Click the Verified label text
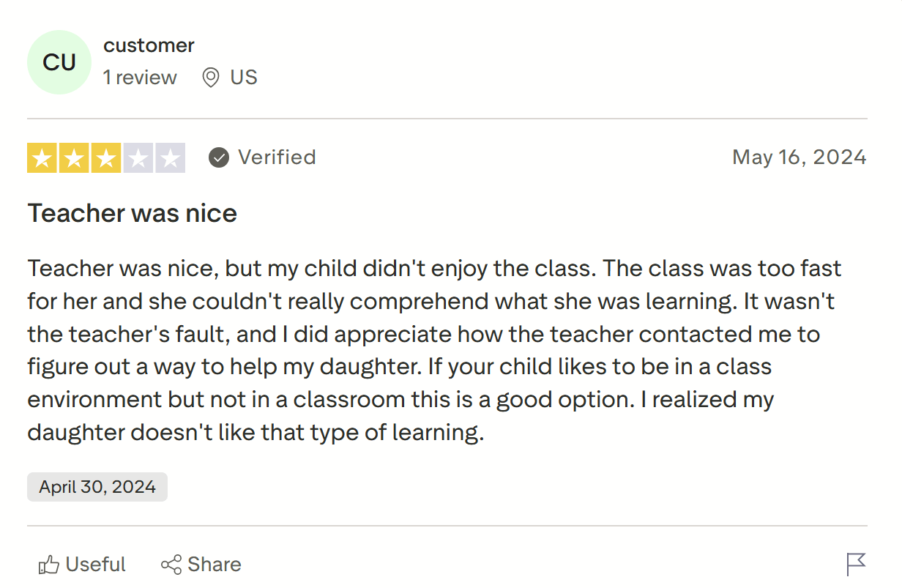The image size is (902, 588). [276, 157]
